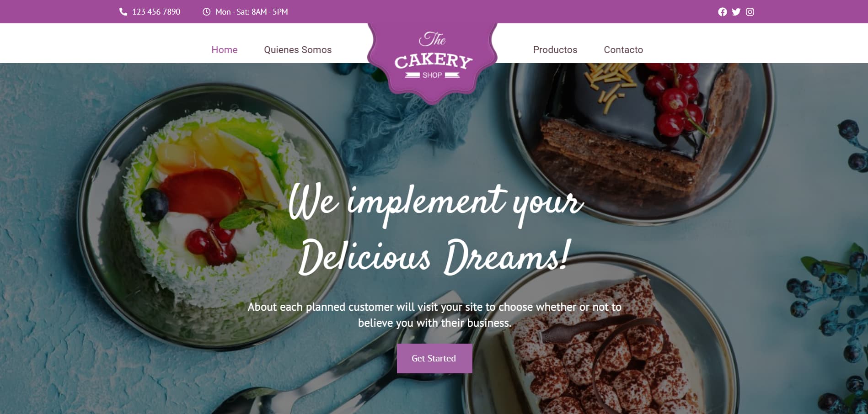
Task: Navigate to Productos menu item
Action: [x=555, y=50]
